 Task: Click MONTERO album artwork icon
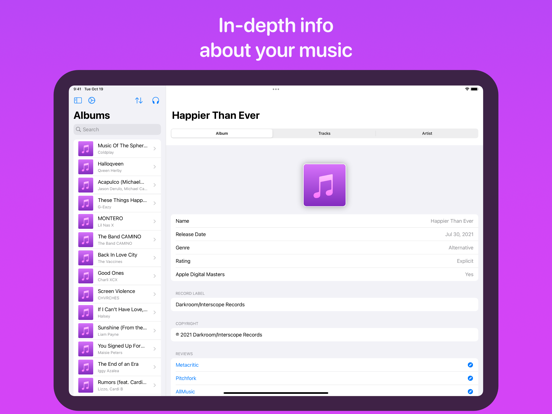(86, 221)
